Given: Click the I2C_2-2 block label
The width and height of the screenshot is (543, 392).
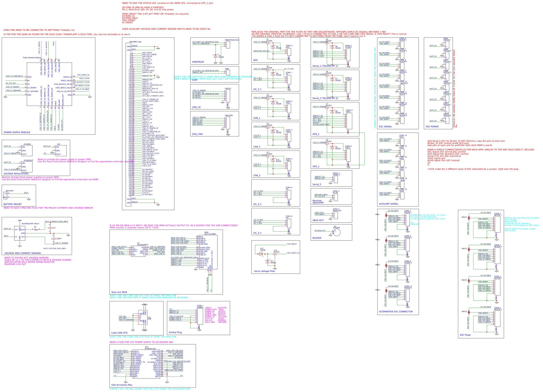Looking at the screenshot, I should click(x=257, y=204).
